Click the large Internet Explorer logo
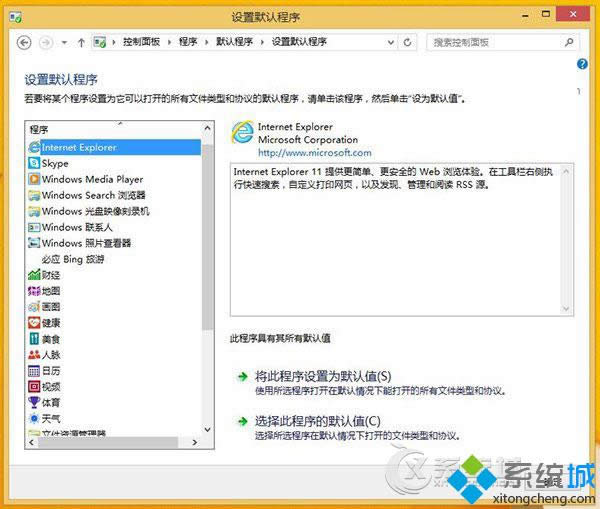This screenshot has width=600, height=509. tap(243, 132)
